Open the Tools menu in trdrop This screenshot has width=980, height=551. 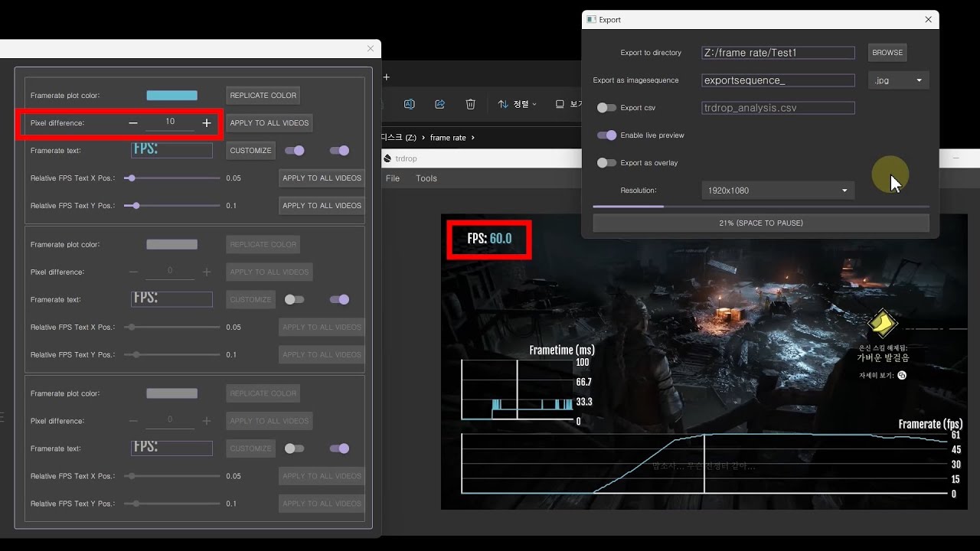click(x=426, y=178)
